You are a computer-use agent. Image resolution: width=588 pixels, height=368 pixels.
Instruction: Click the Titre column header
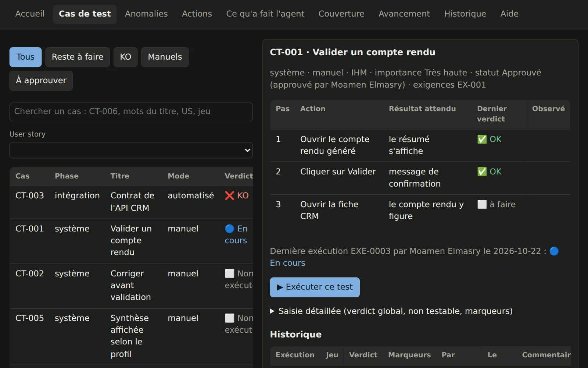pos(120,176)
